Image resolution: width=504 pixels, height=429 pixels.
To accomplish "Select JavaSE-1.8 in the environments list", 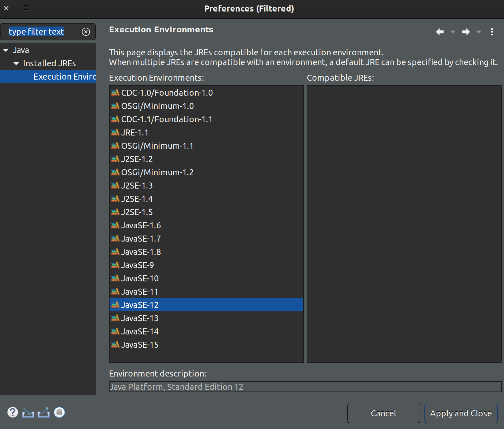I will coord(141,252).
